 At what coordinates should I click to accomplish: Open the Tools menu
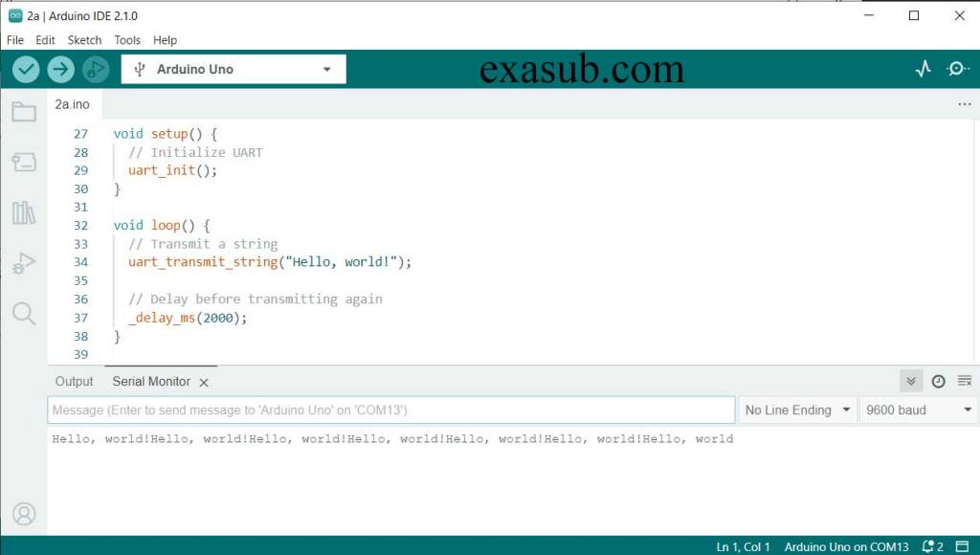pyautogui.click(x=127, y=40)
